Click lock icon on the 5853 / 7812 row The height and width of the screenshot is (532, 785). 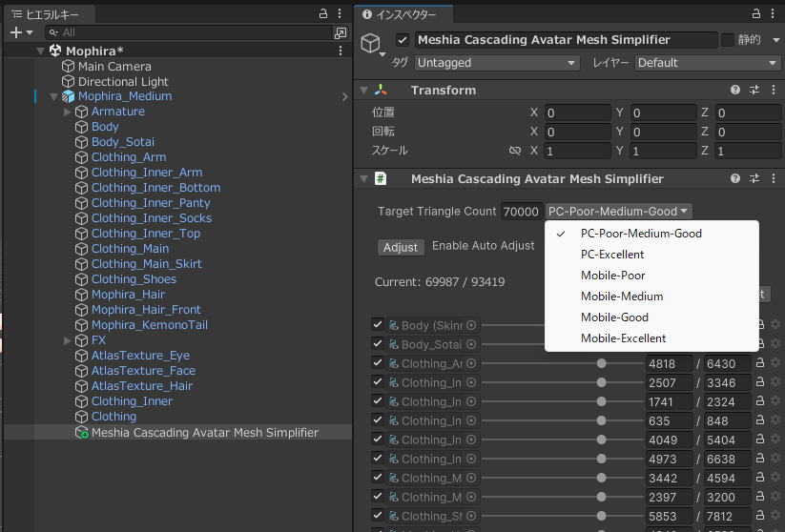click(760, 515)
